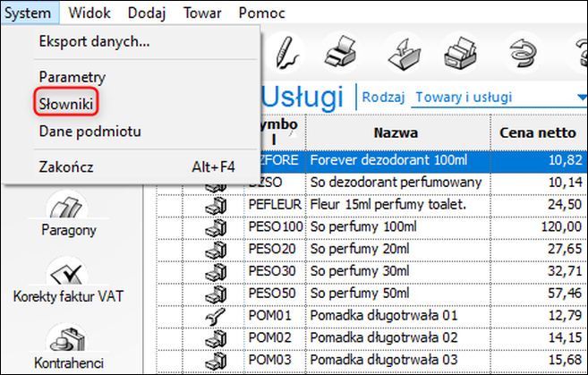Screen dimensions: 588x375
Task: Sort table by Nazwa column header
Action: pos(396,132)
